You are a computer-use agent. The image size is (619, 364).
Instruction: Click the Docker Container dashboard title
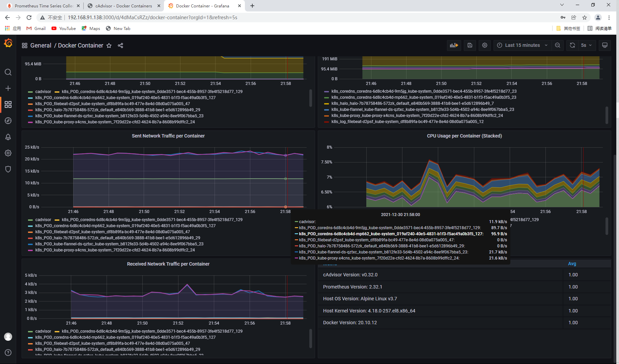pyautogui.click(x=81, y=45)
